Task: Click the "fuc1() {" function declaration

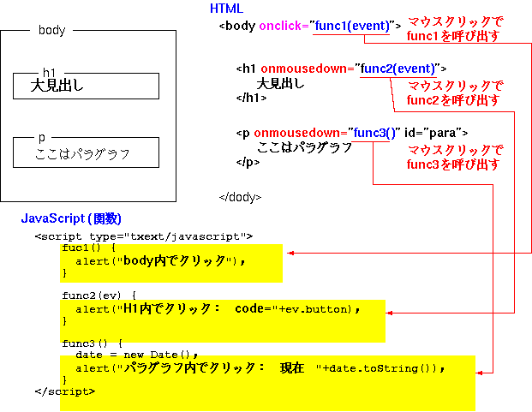Action: click(89, 248)
